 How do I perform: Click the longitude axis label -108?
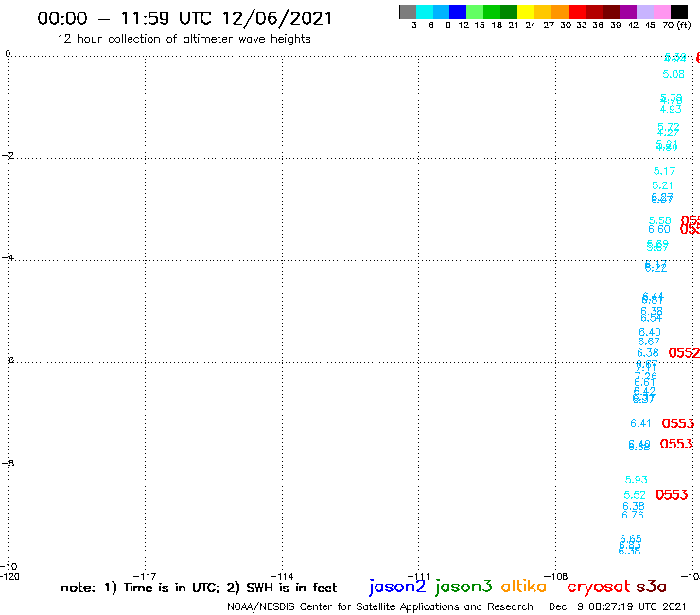(x=556, y=576)
